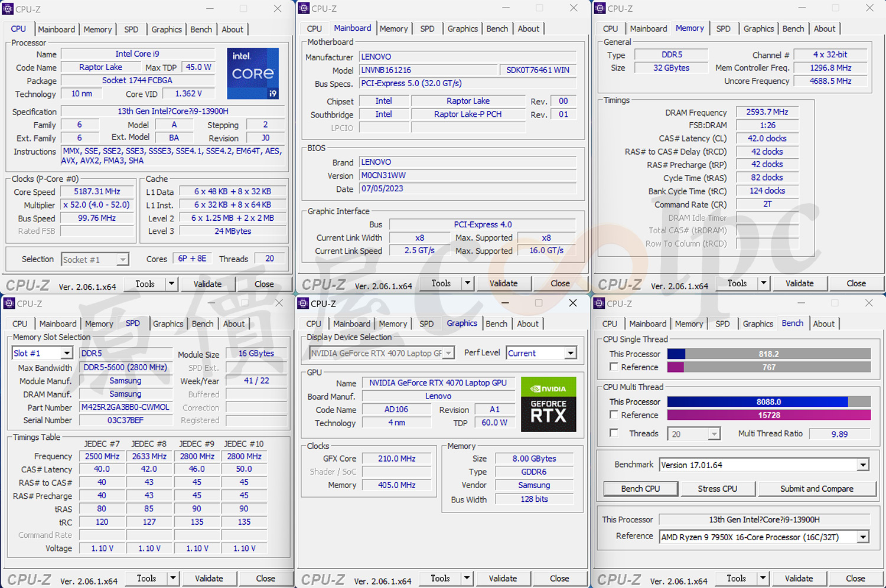Image resolution: width=886 pixels, height=588 pixels.
Task: Enable the Multi Thread Reference checkbox
Action: (x=614, y=414)
